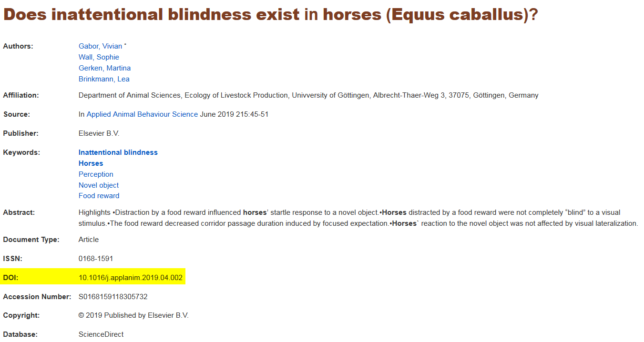Screen dimensions: 644x342
Task: Select author Brinkmann, Lea
Action: tap(104, 79)
